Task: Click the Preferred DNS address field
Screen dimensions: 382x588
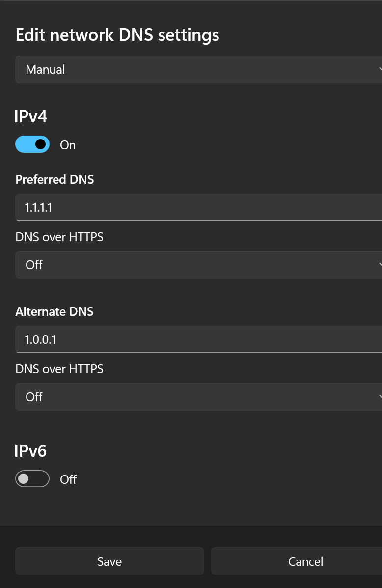Action: [196, 207]
